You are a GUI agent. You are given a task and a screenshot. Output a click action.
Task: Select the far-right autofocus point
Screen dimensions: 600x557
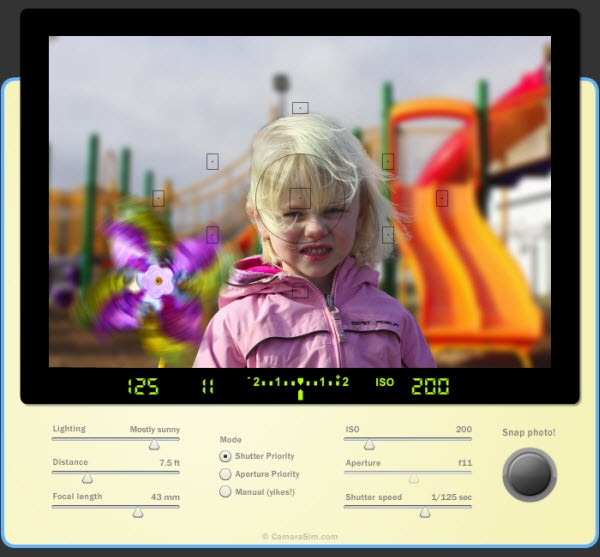tap(442, 198)
